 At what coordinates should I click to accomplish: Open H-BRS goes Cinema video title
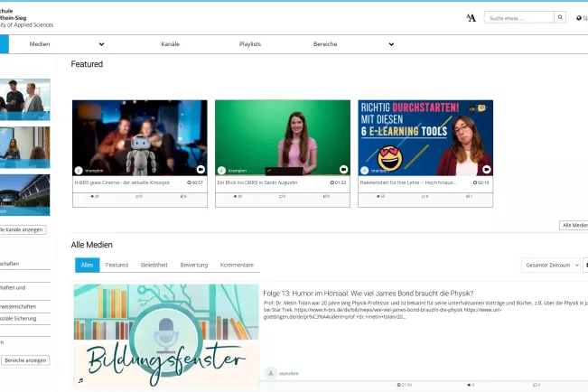[122, 182]
